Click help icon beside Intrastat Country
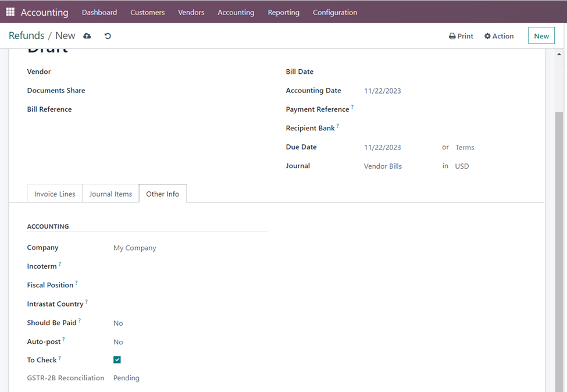 [87, 302]
